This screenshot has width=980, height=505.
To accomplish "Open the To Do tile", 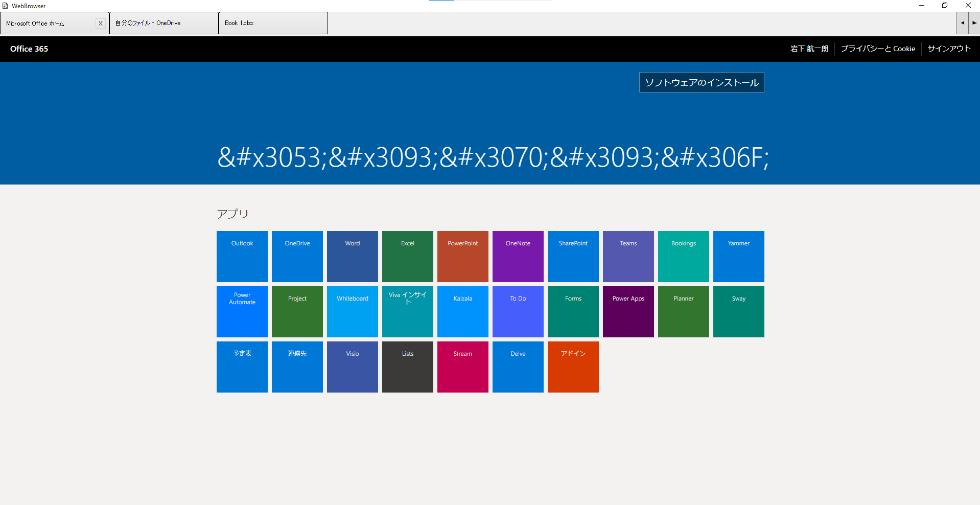I will 518,312.
